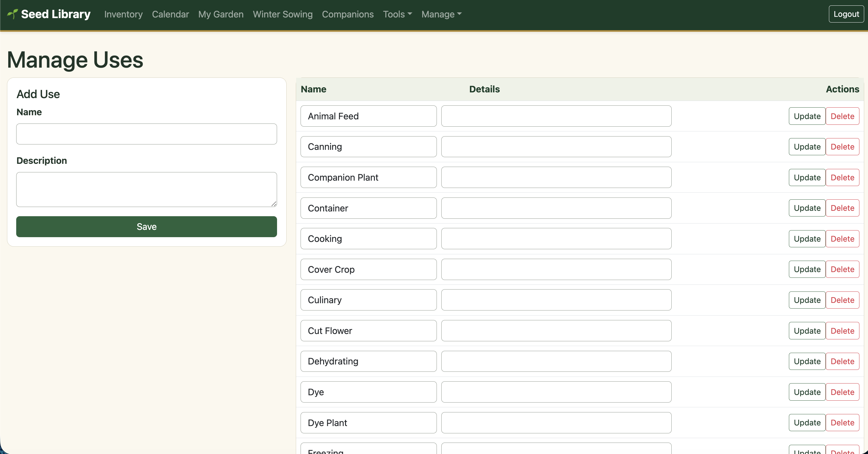Image resolution: width=868 pixels, height=454 pixels.
Task: Delete the Animal Feed use
Action: [x=842, y=116]
